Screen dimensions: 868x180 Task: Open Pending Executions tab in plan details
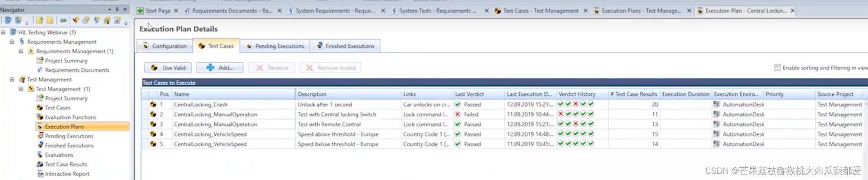[275, 46]
